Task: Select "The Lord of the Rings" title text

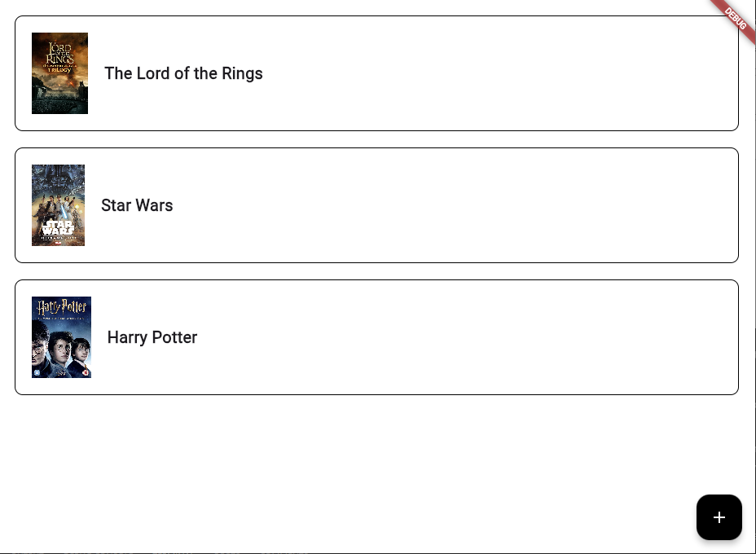Action: (x=183, y=73)
